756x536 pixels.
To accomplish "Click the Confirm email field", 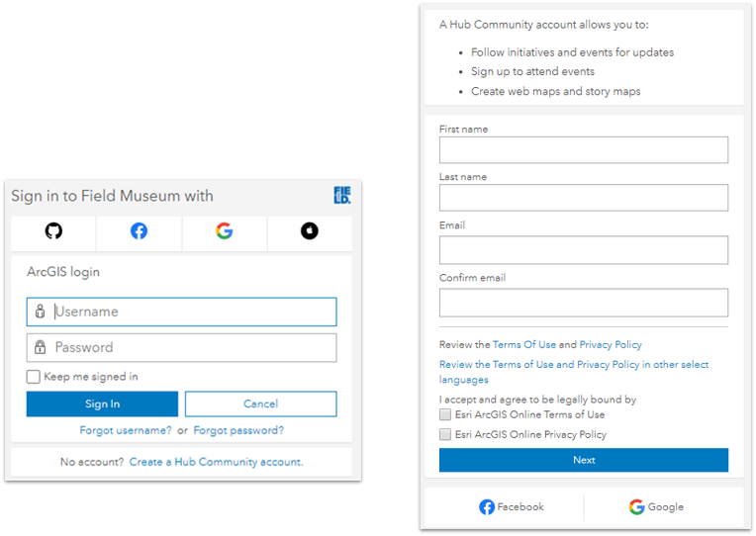I will tap(584, 303).
